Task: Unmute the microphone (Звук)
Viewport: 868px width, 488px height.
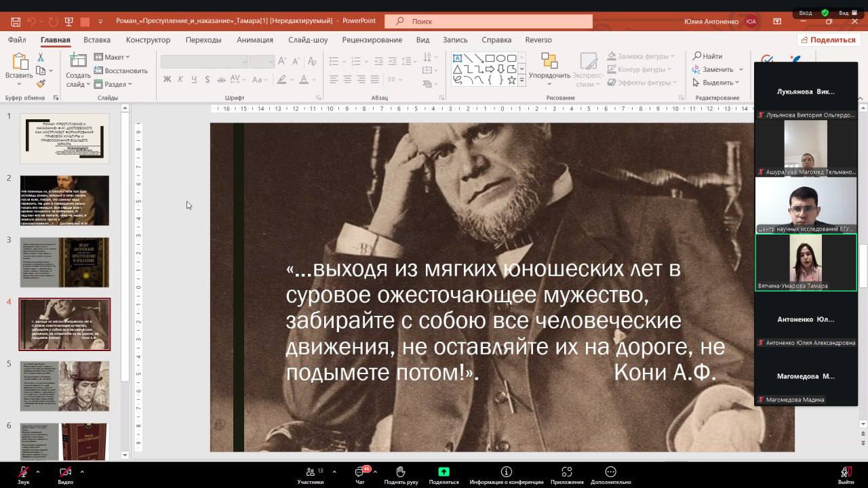Action: tap(24, 472)
